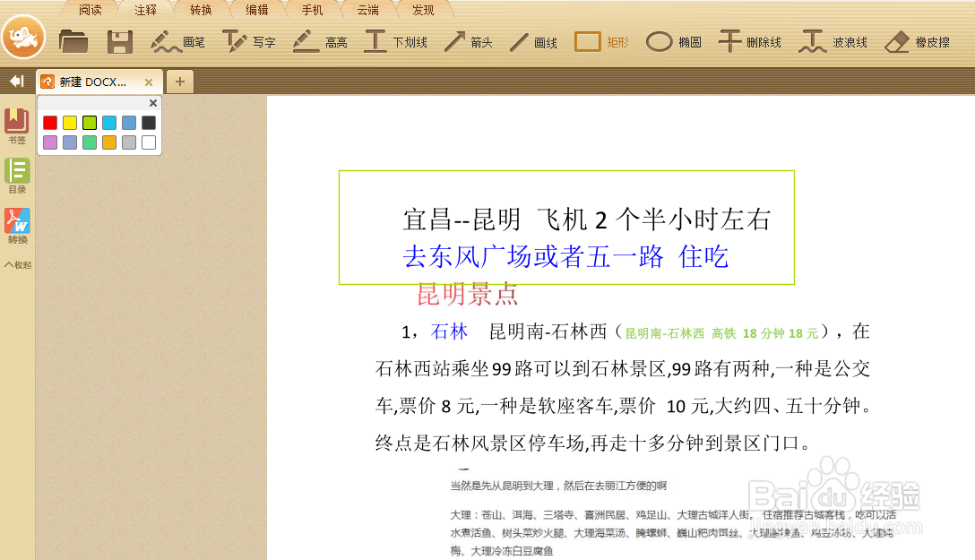Switch to the 注释 tab
Screen dimensions: 975x560
click(145, 10)
